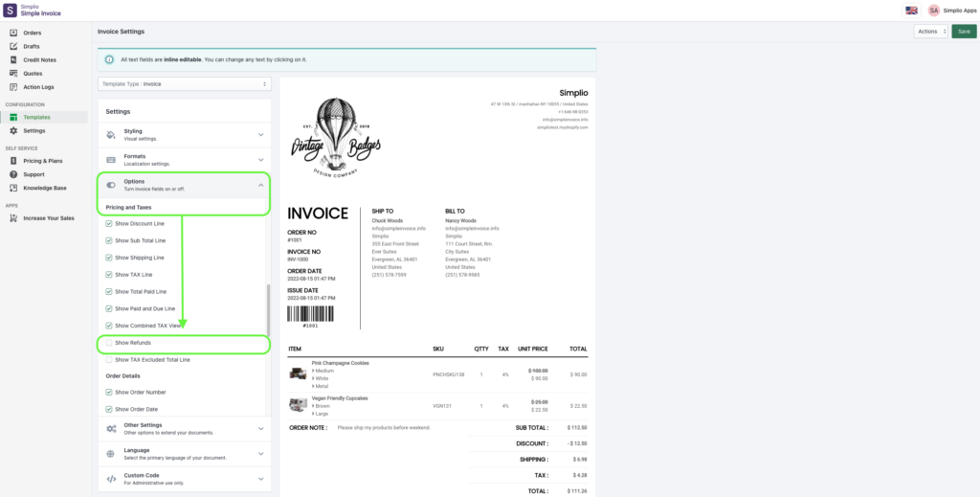Click the INVOICE heading to edit
Screen dimensions: 980x497
point(318,214)
